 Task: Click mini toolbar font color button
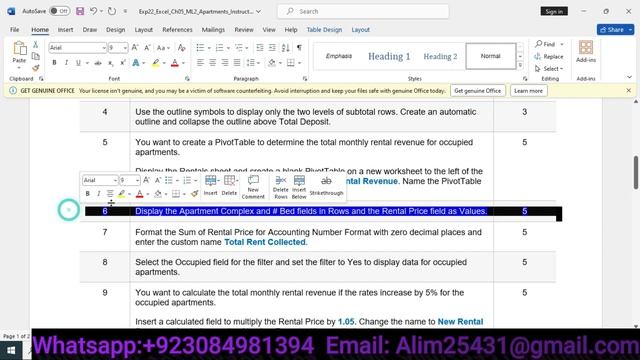[140, 193]
